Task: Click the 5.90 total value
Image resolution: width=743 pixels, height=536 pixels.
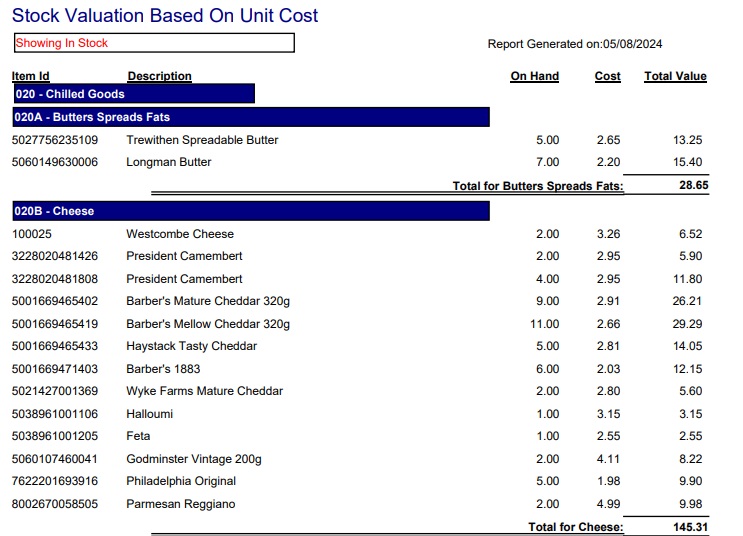Action: (690, 256)
